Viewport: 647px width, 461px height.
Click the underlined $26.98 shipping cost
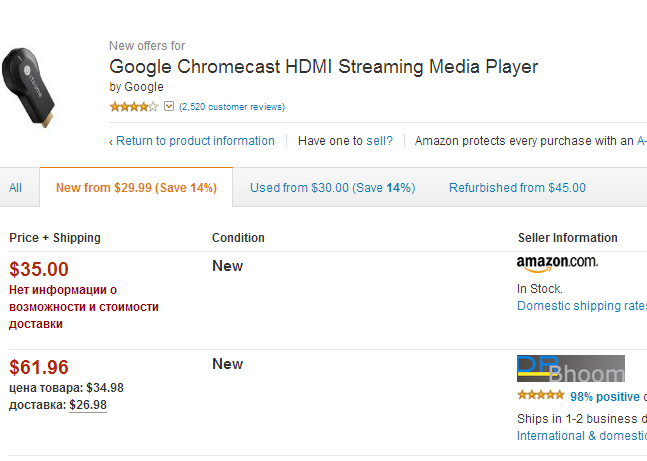click(x=88, y=405)
